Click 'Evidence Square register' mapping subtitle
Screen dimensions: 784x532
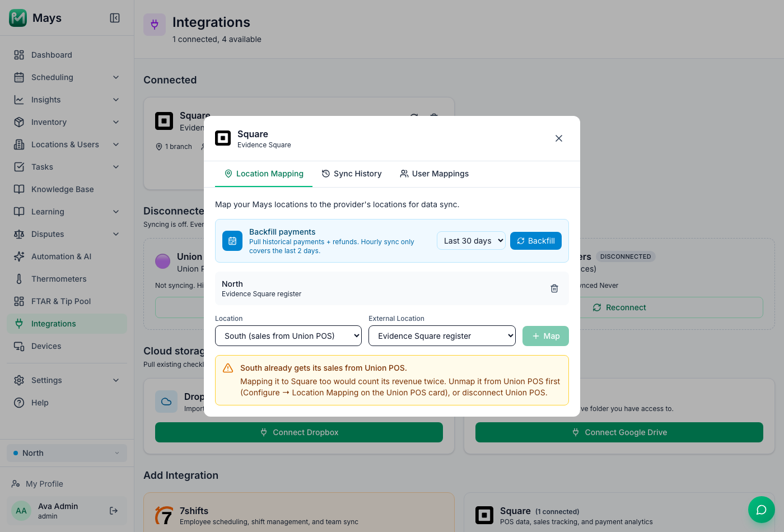262,294
